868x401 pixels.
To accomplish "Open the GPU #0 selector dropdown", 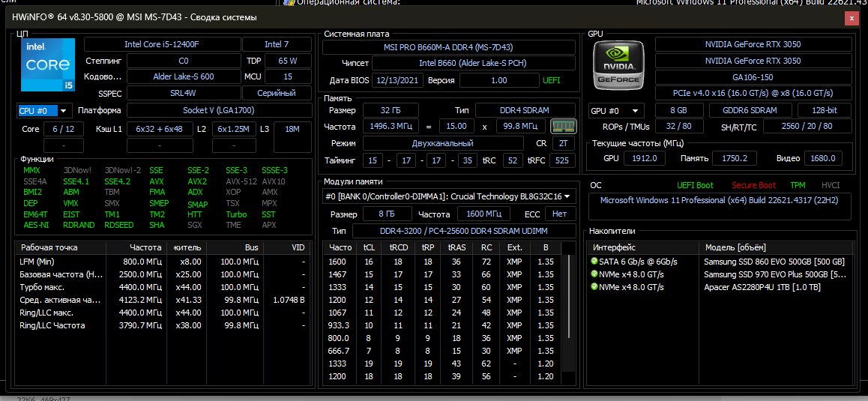I will click(x=617, y=111).
